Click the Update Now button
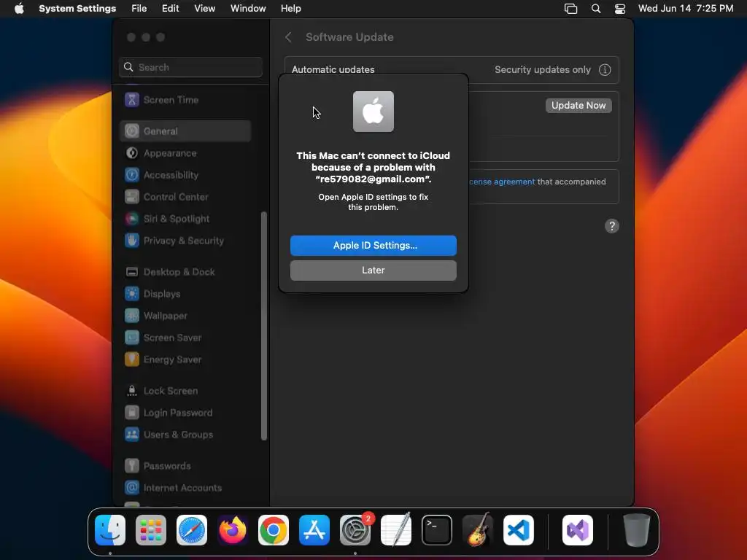Viewport: 747px width, 560px height. point(578,105)
